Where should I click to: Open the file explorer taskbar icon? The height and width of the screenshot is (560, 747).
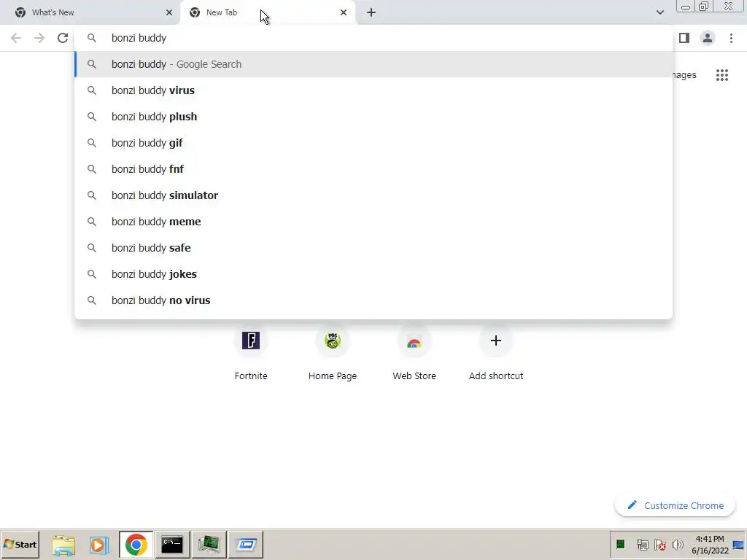[x=63, y=544]
